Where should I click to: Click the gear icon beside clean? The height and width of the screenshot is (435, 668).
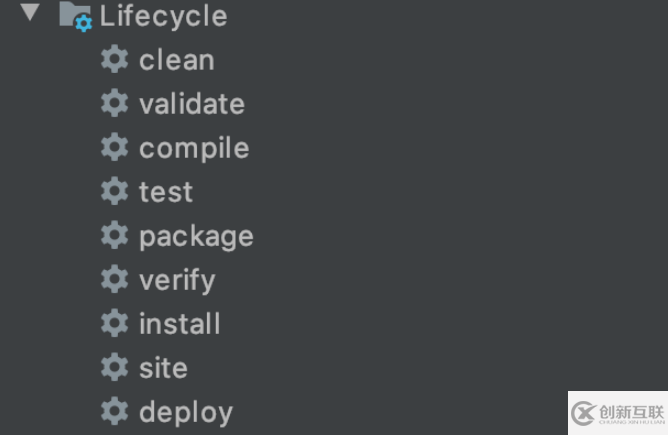coord(115,59)
